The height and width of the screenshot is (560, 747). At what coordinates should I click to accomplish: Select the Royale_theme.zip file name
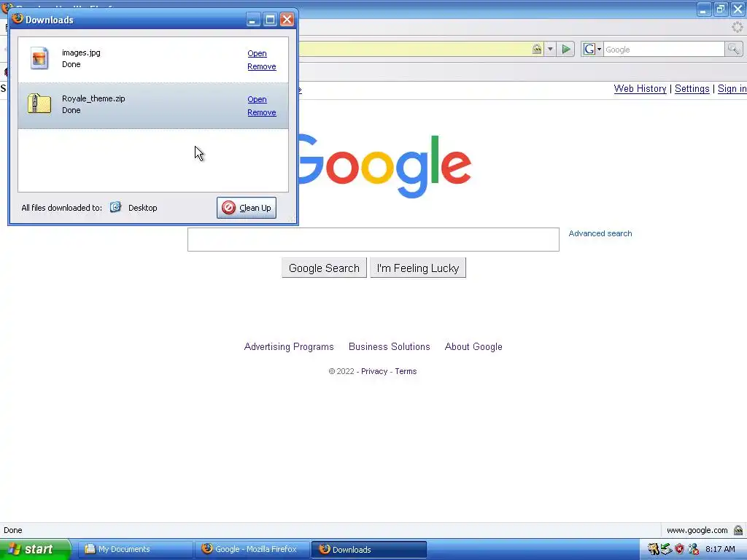pos(93,98)
